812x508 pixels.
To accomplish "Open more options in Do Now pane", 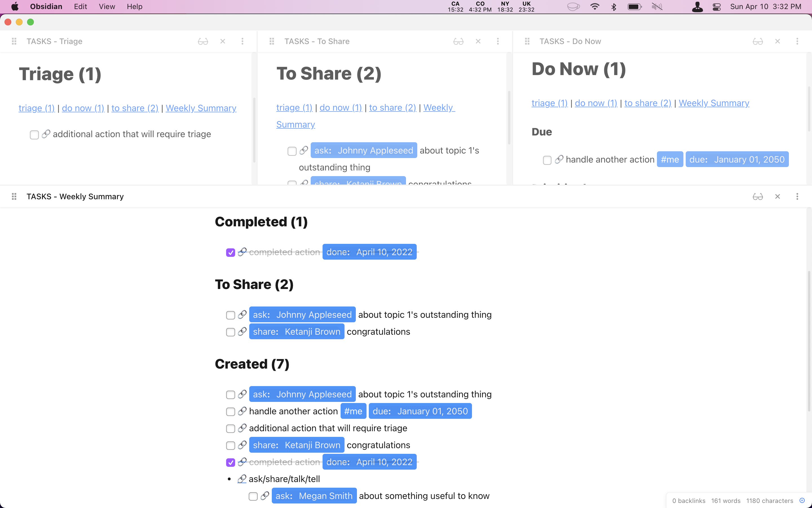I will click(797, 41).
